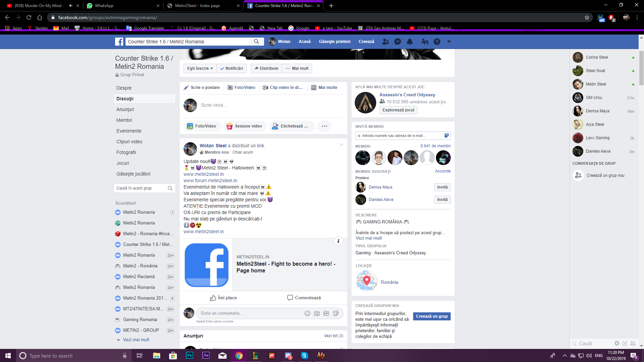This screenshot has width=644, height=362.
Task: Open the Windows Start menu
Action: pos(8,356)
